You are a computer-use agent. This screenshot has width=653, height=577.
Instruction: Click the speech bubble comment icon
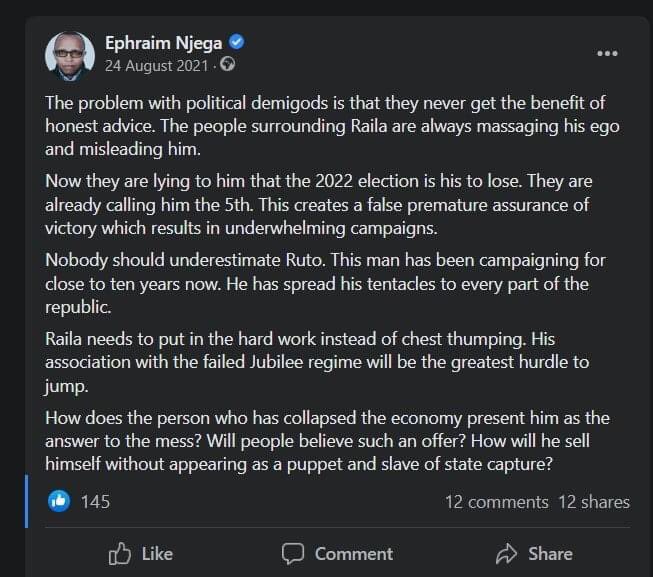[293, 554]
